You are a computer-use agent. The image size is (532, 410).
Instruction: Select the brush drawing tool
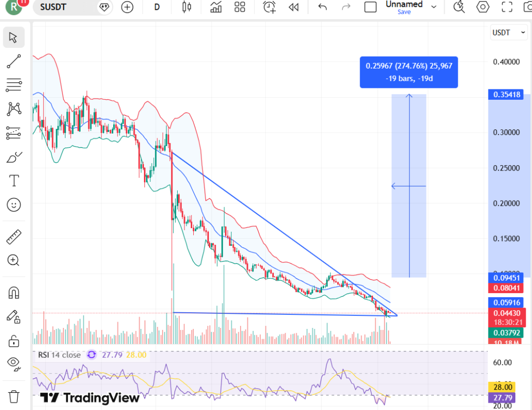[14, 156]
